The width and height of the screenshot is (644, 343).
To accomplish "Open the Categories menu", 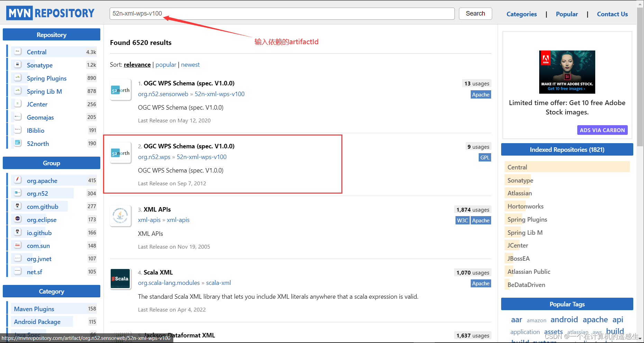I will (522, 14).
